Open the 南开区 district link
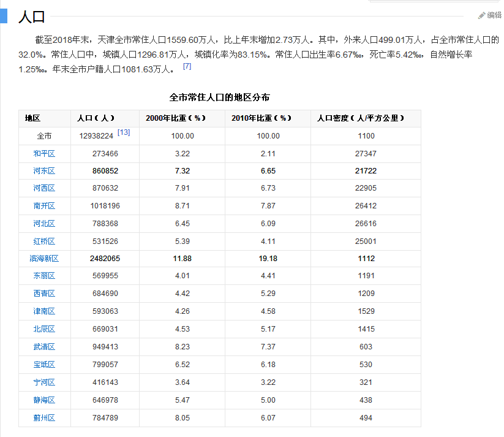The image size is (504, 437). tap(44, 205)
